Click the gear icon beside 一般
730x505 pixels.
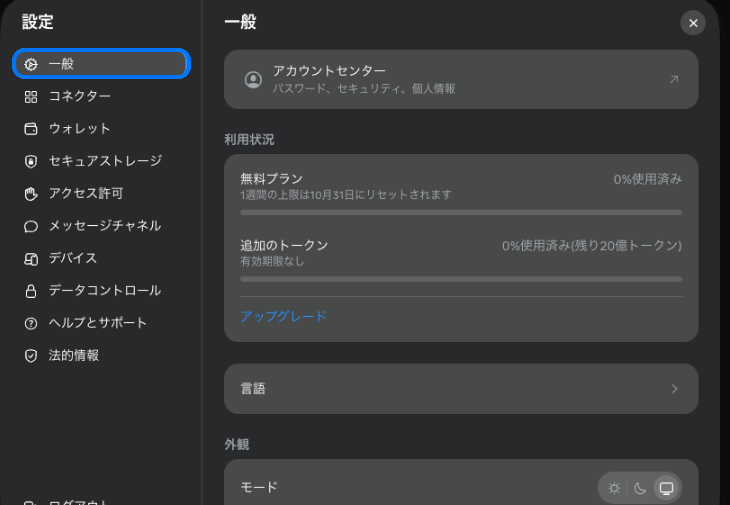pos(31,64)
